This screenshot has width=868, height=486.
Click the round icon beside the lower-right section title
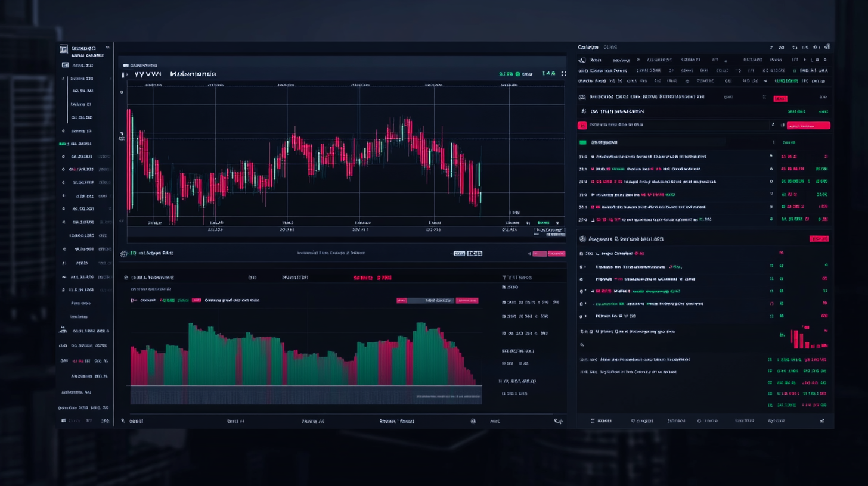point(582,239)
